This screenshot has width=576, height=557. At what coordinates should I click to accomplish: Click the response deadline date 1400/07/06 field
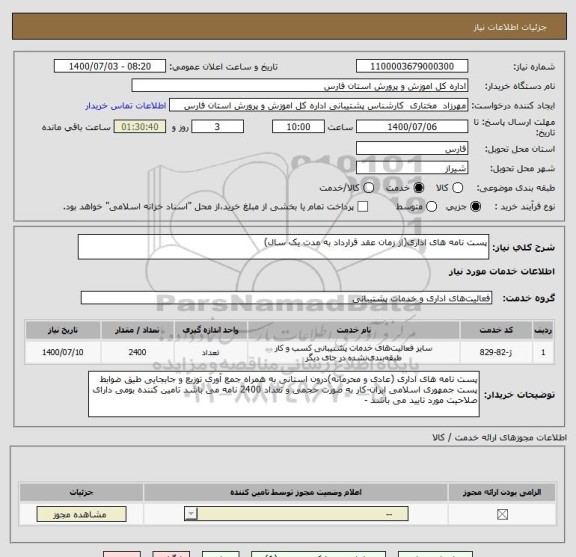click(412, 127)
